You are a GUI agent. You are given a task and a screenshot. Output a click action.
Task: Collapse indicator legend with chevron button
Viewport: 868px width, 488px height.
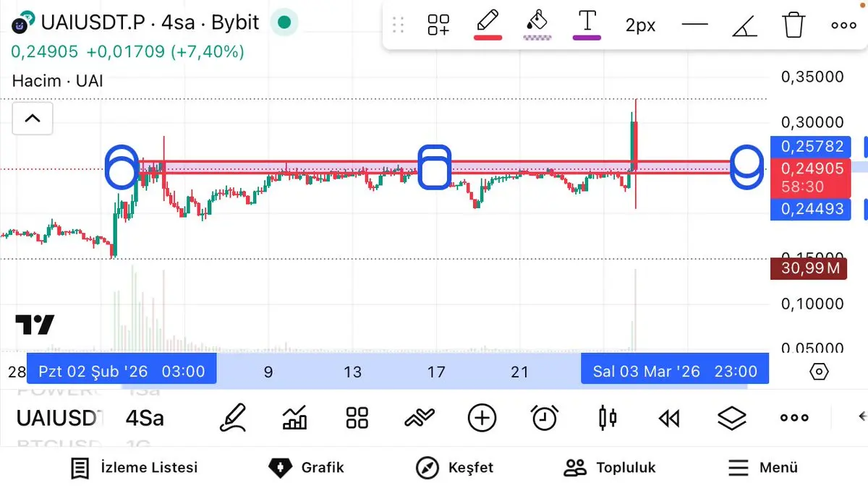point(33,118)
